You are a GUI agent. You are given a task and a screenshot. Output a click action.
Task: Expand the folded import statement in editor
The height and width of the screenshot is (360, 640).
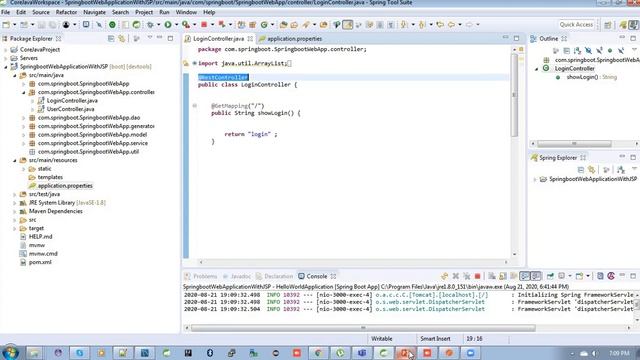194,63
